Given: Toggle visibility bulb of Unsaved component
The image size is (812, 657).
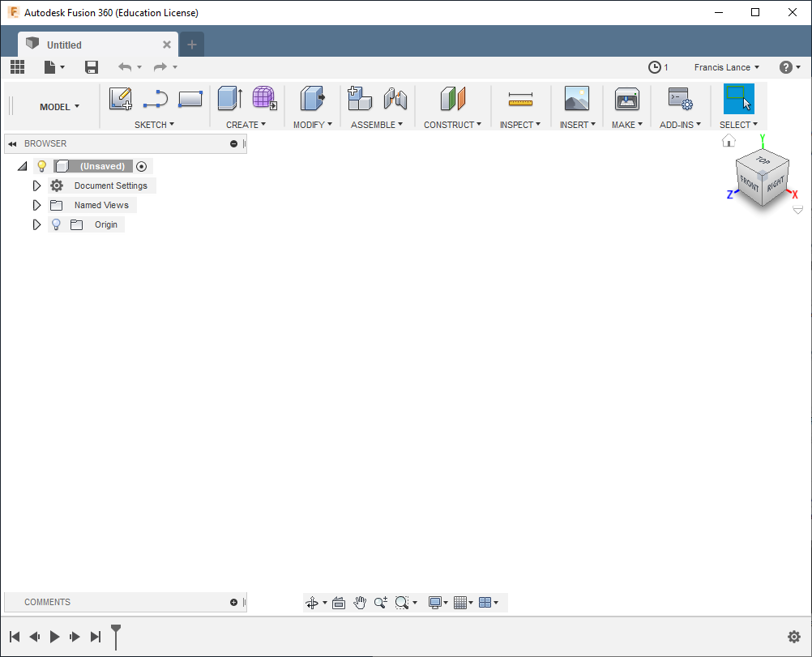Looking at the screenshot, I should (x=42, y=166).
